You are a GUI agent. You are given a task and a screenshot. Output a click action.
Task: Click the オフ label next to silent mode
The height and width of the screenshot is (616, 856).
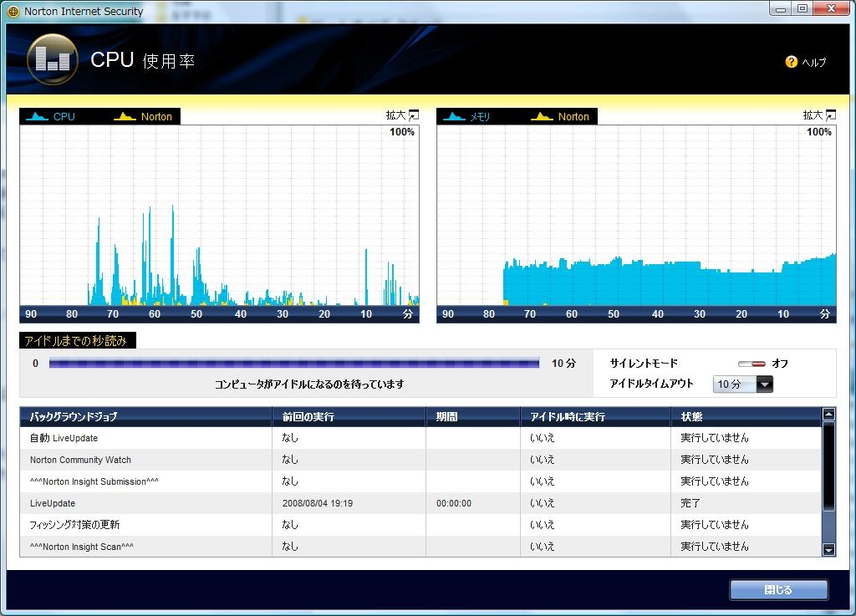coord(780,364)
